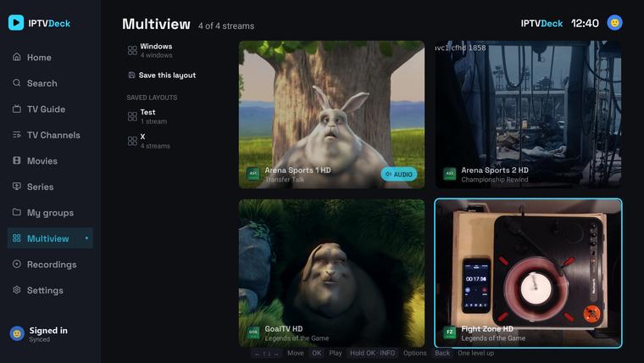
Task: Click the My groups folder icon
Action: [17, 212]
